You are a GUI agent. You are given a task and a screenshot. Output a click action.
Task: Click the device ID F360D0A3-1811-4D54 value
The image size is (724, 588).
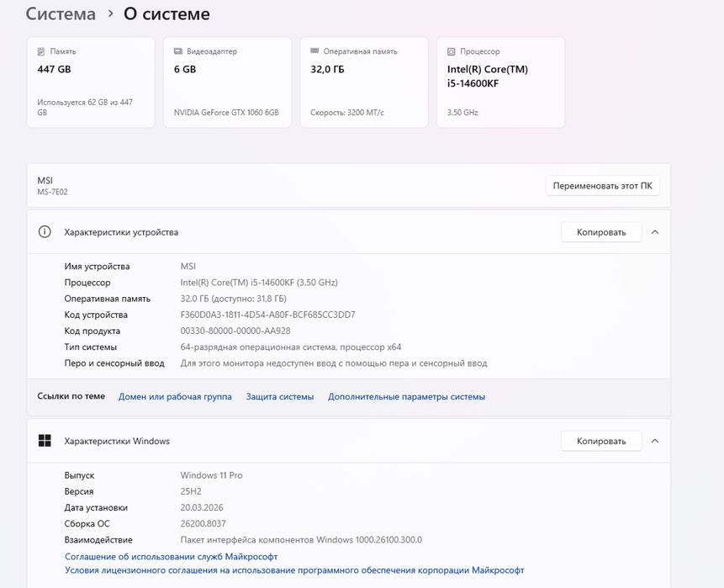click(x=267, y=315)
